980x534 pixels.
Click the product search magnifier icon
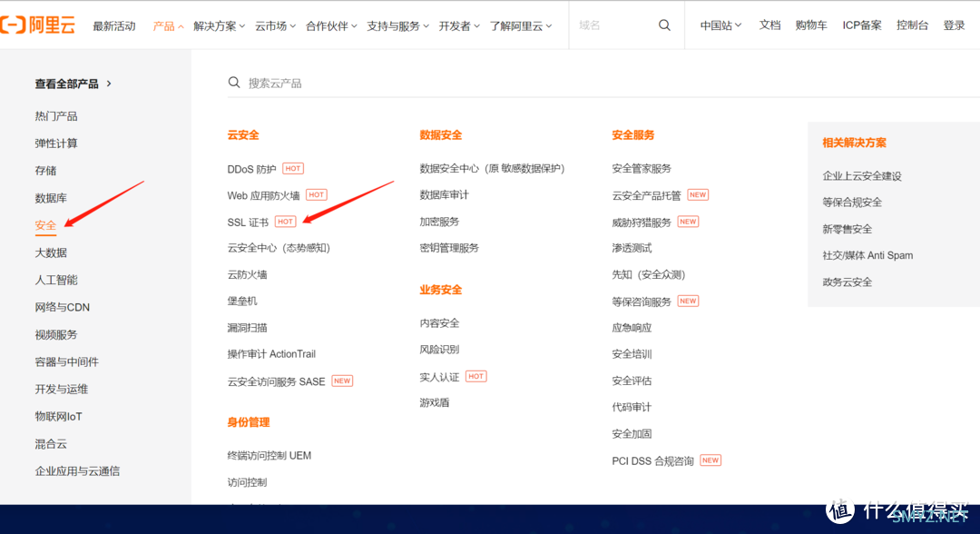[x=234, y=83]
